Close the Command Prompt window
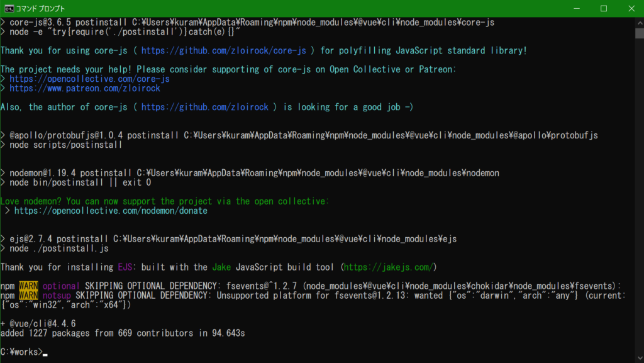This screenshot has height=363, width=644. coord(631,8)
